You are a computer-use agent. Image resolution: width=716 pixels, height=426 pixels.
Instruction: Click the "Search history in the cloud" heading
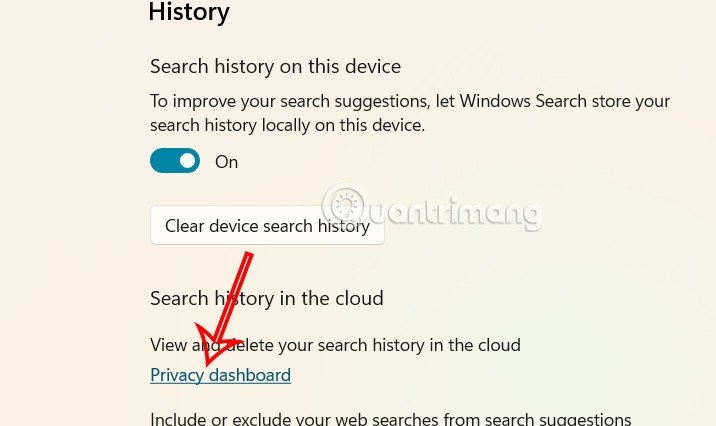(266, 298)
